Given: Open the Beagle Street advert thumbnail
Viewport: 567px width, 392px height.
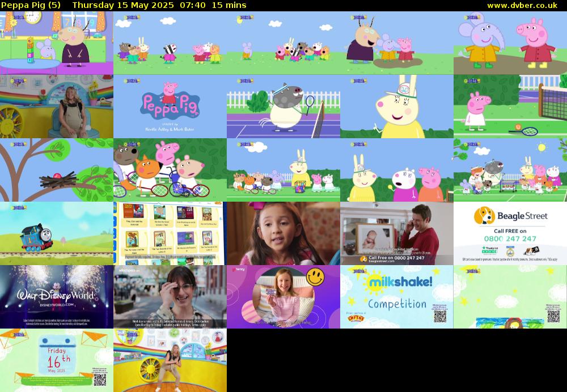Looking at the screenshot, I should click(x=510, y=233).
